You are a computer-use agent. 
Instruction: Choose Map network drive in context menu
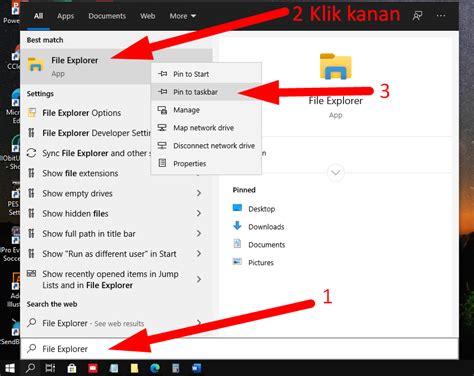206,128
